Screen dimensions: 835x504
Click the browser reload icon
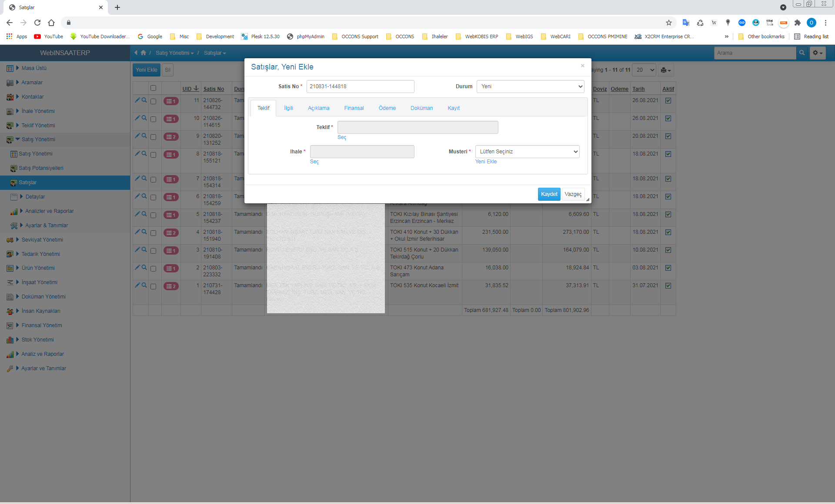click(37, 23)
